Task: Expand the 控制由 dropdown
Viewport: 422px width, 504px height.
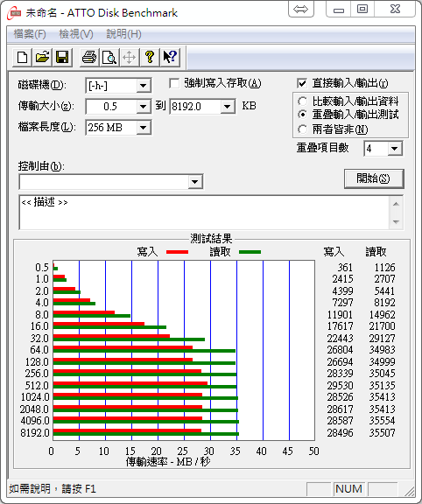Action: click(195, 182)
